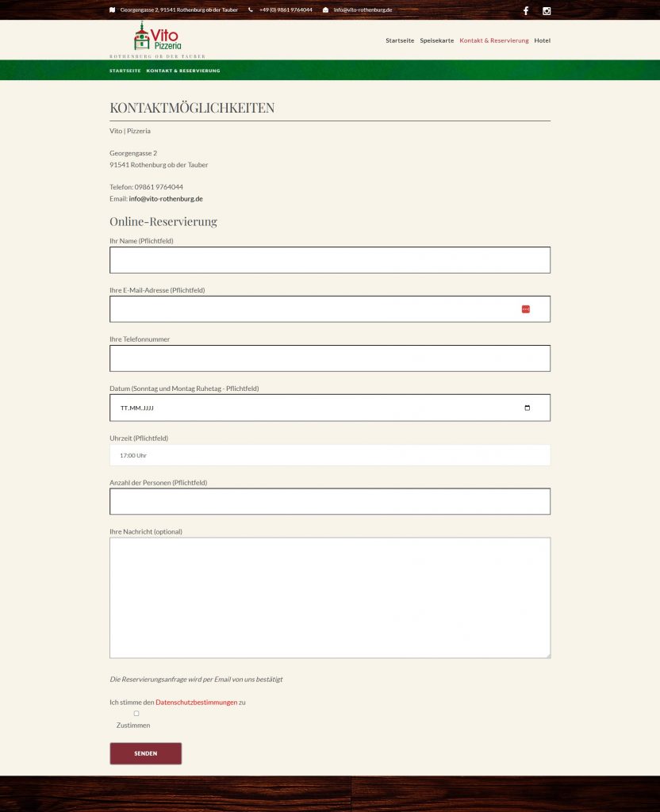Go to Startseite in the main navigation

[x=399, y=40]
